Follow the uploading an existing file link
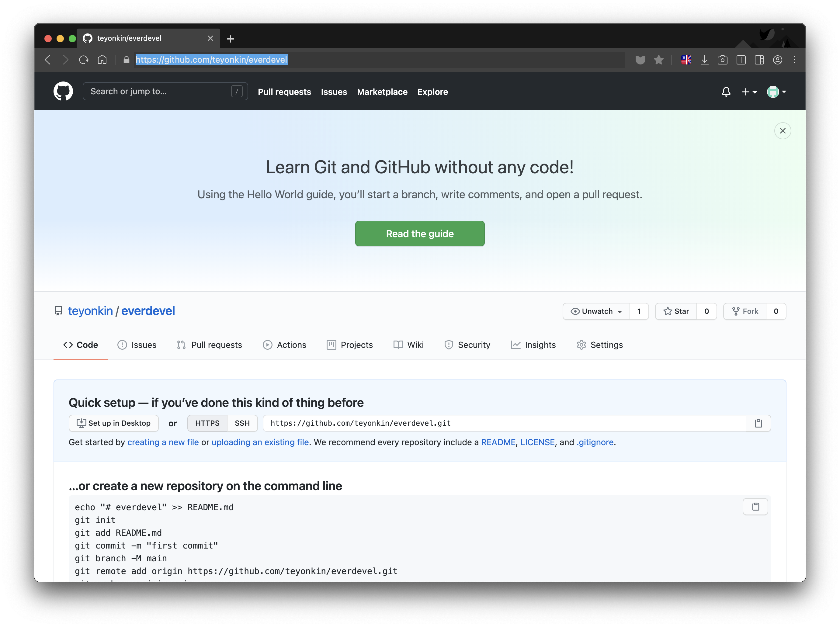Viewport: 840px width, 627px height. click(260, 442)
